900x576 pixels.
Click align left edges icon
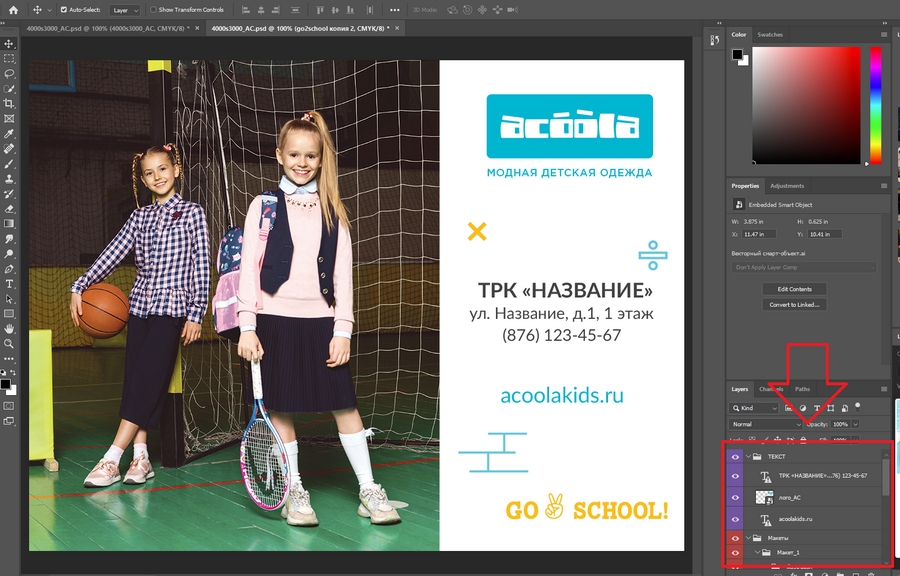point(246,10)
